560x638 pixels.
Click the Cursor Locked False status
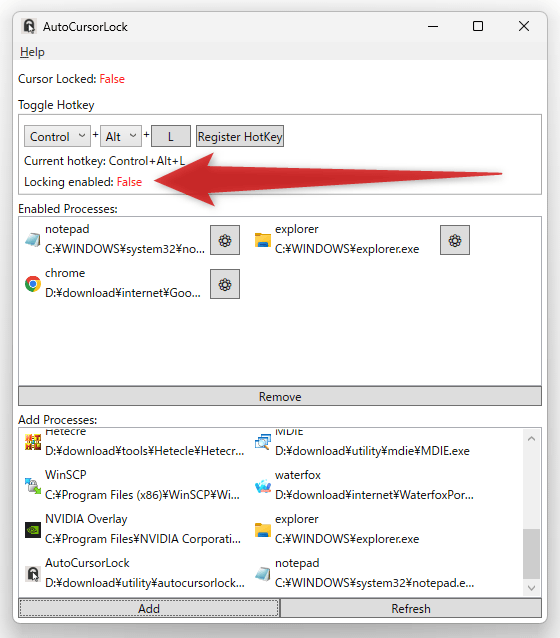click(112, 79)
